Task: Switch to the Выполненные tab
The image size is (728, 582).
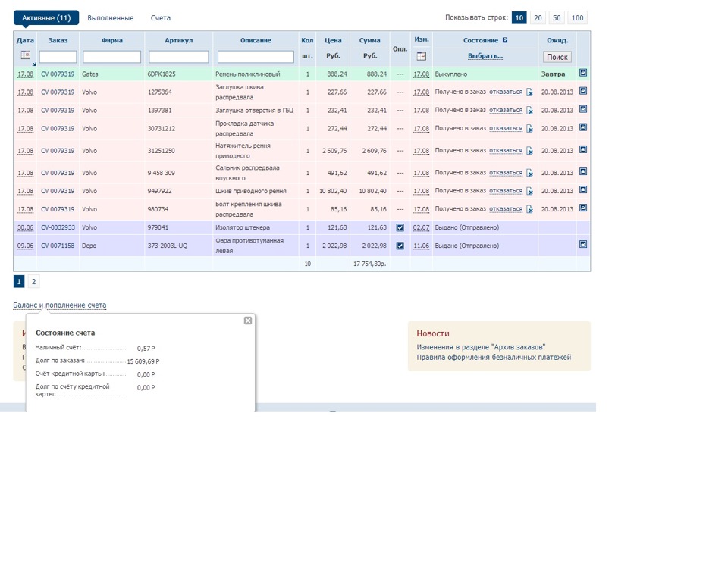Action: [111, 17]
